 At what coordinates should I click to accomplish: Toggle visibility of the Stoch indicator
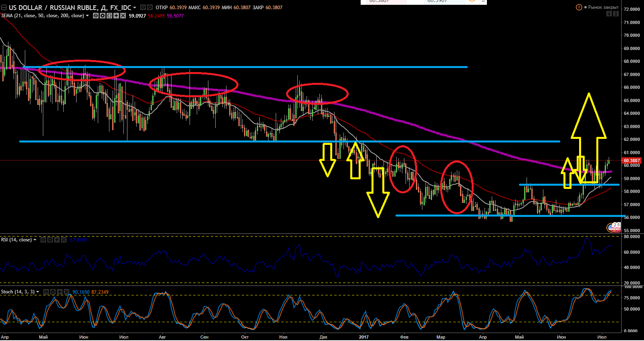pyautogui.click(x=46, y=292)
